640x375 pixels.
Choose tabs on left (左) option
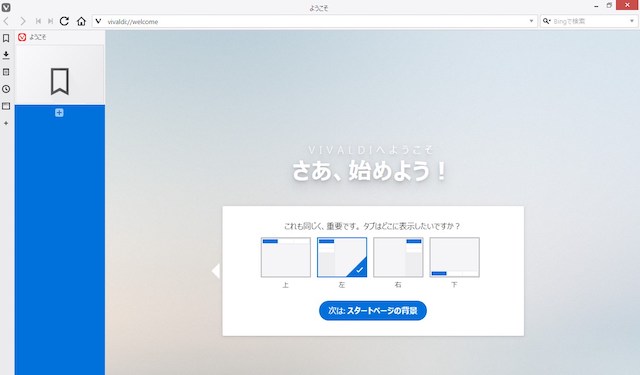pyautogui.click(x=342, y=257)
